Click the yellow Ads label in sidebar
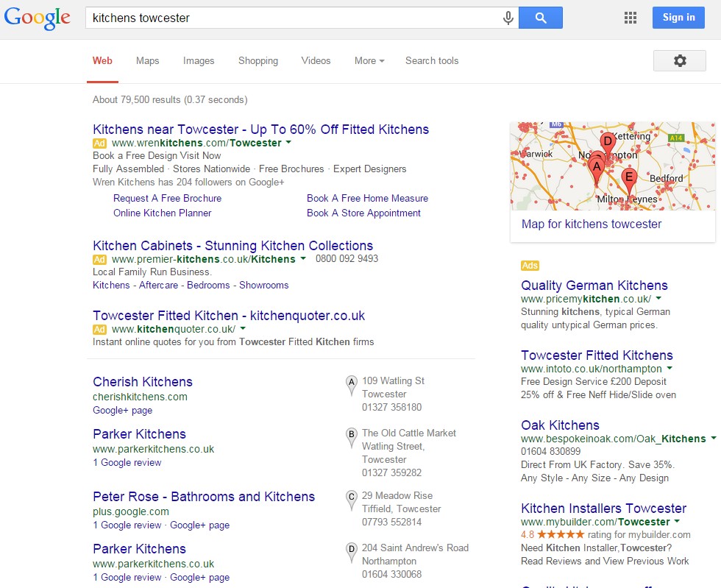 [x=530, y=266]
